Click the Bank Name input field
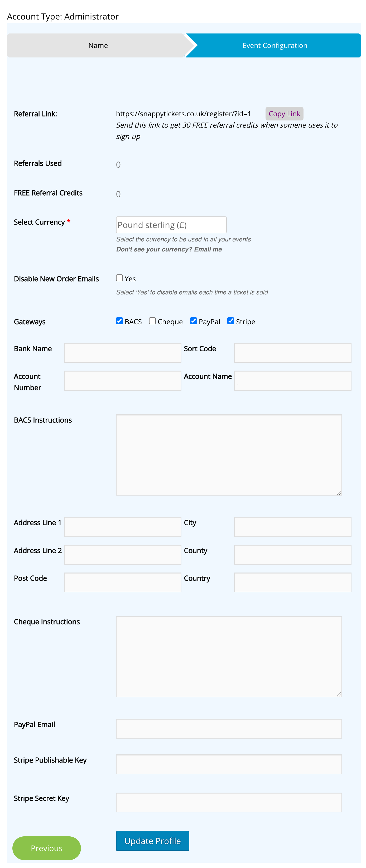366x868 pixels. point(122,353)
